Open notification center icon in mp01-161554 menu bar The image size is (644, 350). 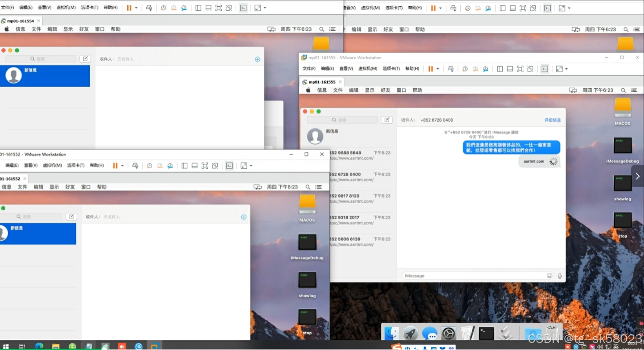(332, 29)
